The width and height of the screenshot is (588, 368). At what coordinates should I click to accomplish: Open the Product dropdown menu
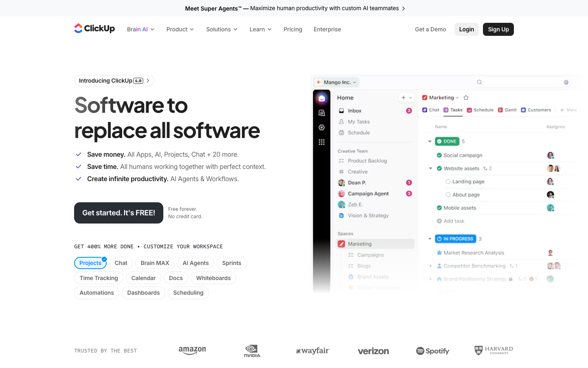click(x=180, y=29)
